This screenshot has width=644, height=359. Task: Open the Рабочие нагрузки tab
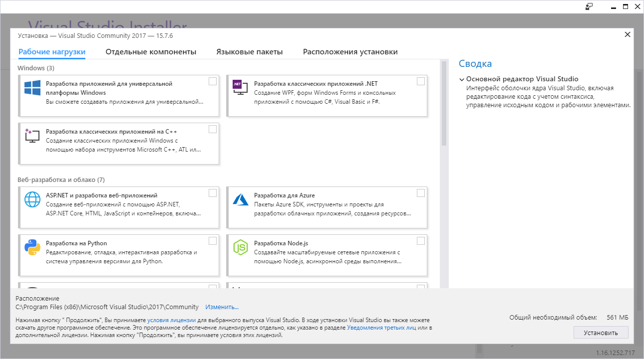click(52, 52)
